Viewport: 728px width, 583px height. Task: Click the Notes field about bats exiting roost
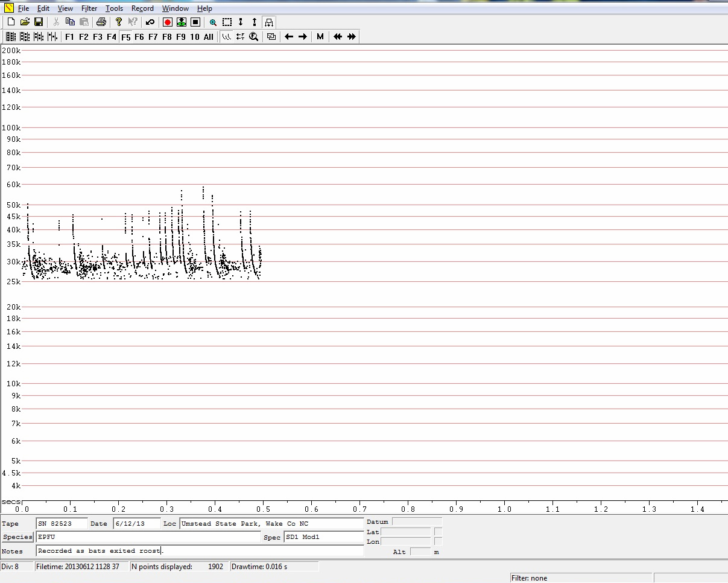coord(200,551)
